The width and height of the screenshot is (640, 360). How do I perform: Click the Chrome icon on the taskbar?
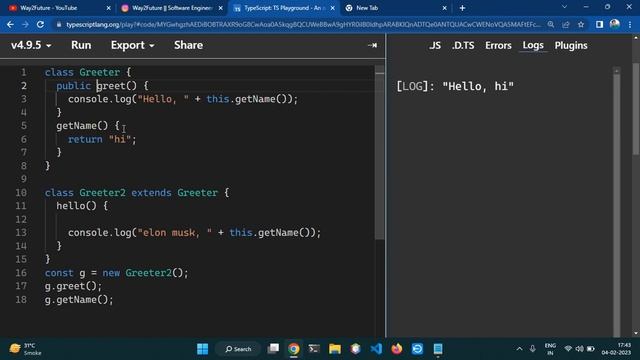tap(293, 349)
